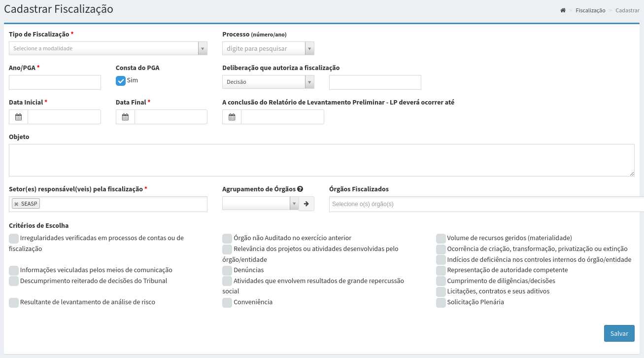Uncheck the Consta do PGA Sim checkbox
This screenshot has width=644, height=358.
(x=121, y=80)
